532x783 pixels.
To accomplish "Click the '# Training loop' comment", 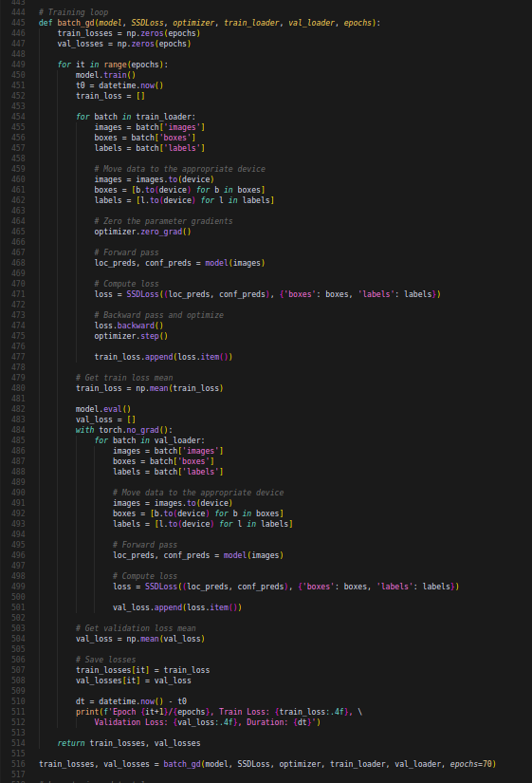I will click(73, 12).
